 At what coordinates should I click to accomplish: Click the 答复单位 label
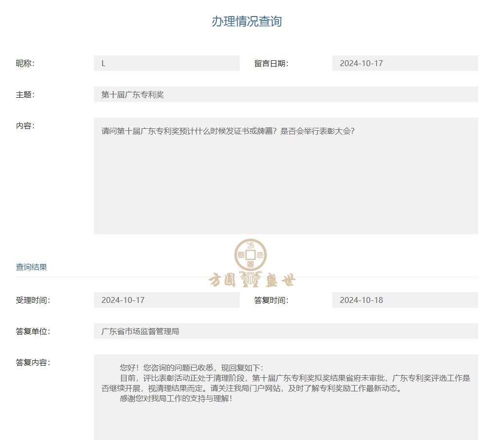[x=33, y=331]
